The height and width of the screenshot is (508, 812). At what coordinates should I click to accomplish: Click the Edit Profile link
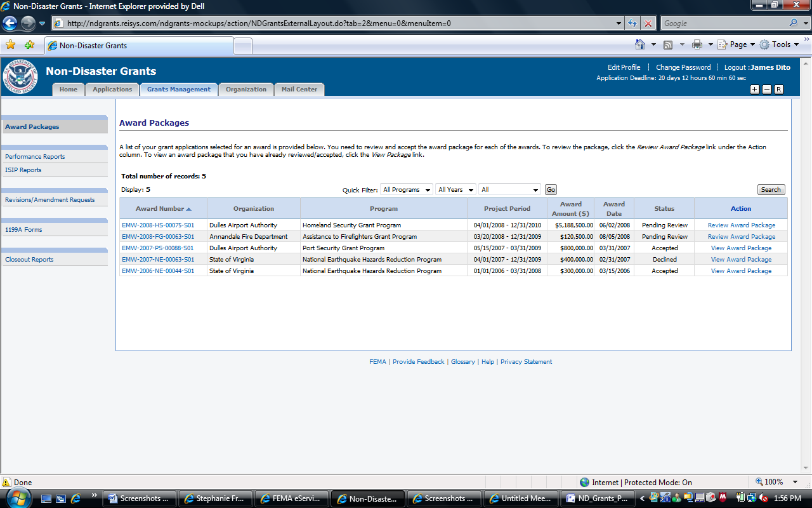click(624, 67)
